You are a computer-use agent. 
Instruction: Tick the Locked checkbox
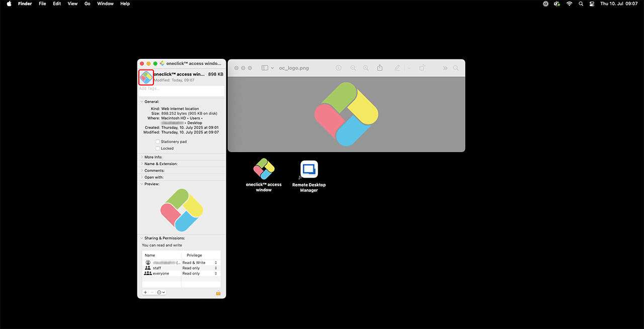click(x=157, y=149)
